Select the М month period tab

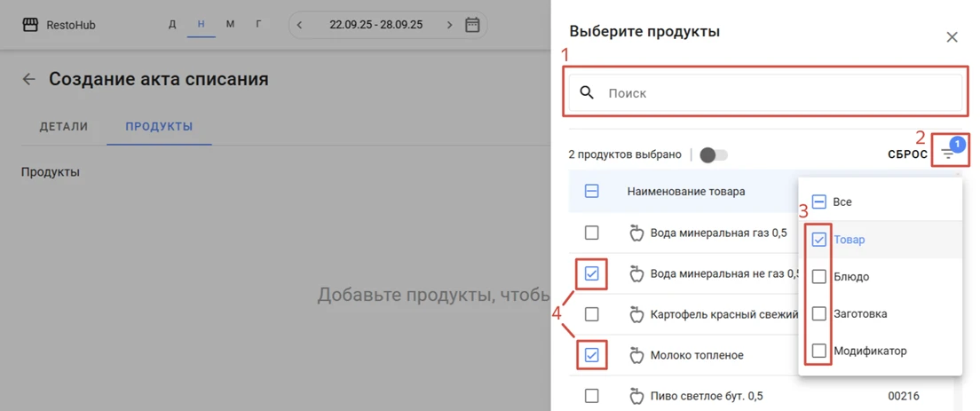230,24
